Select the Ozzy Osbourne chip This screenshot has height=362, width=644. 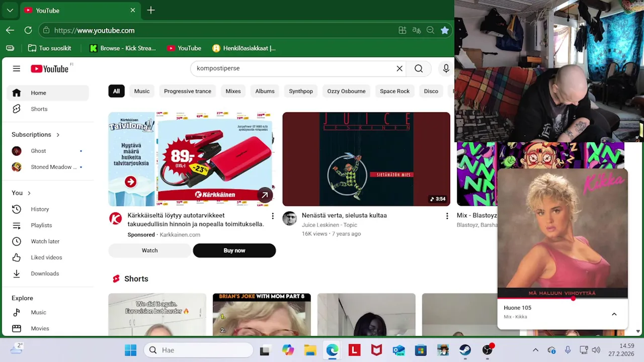click(x=346, y=91)
